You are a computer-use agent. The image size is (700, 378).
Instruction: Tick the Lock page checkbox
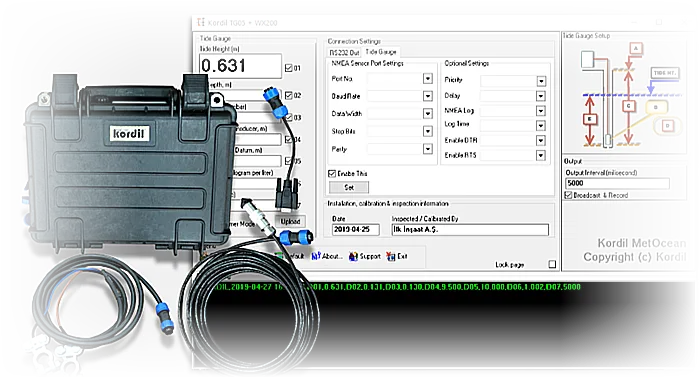(x=552, y=264)
